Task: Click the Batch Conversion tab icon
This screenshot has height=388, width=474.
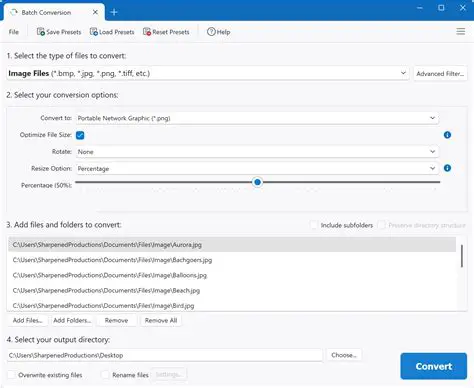Action: (14, 12)
